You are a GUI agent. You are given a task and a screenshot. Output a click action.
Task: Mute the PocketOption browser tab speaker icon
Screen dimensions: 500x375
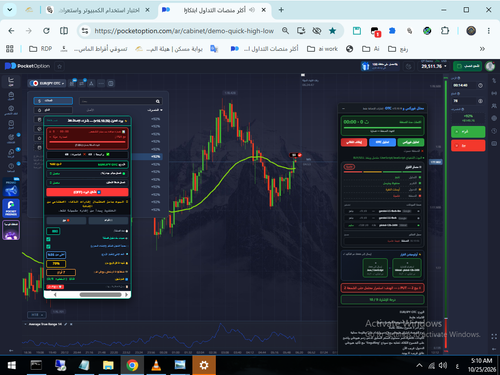point(252,10)
